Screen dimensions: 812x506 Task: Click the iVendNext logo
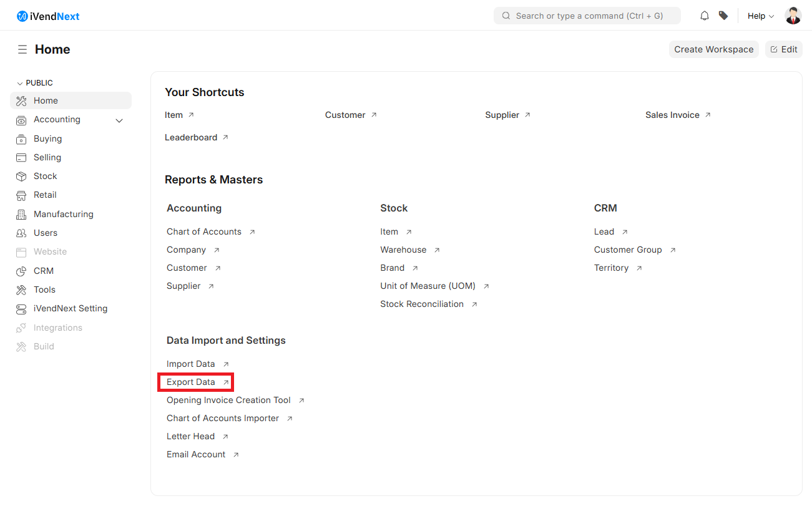tap(48, 16)
